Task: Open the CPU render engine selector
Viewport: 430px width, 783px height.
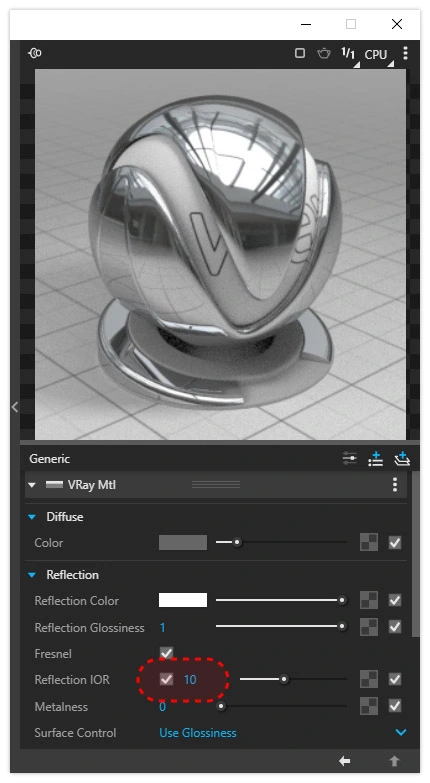Action: click(378, 55)
